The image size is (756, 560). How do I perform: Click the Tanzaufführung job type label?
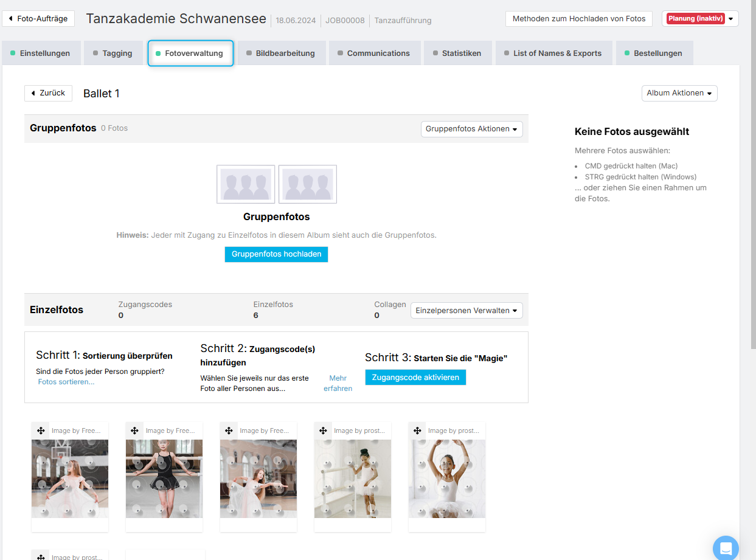click(x=403, y=21)
